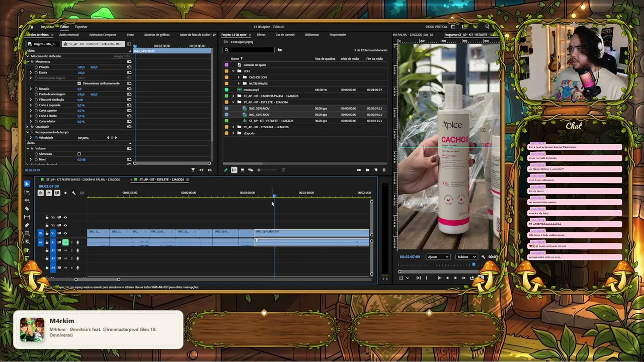
Task: Open program monitor settings wrench
Action: coord(484,257)
